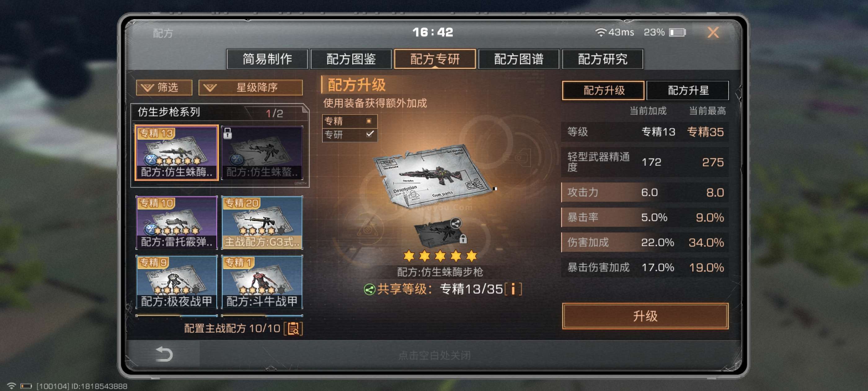Tap the green shared level icon
Viewport: 868px width, 391px height.
pos(369,290)
